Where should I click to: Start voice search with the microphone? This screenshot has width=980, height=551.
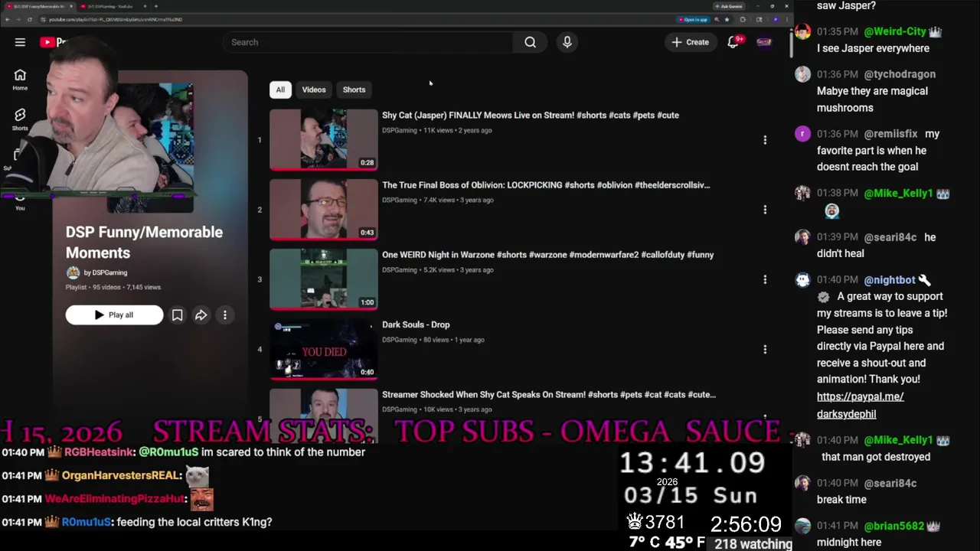tap(567, 42)
